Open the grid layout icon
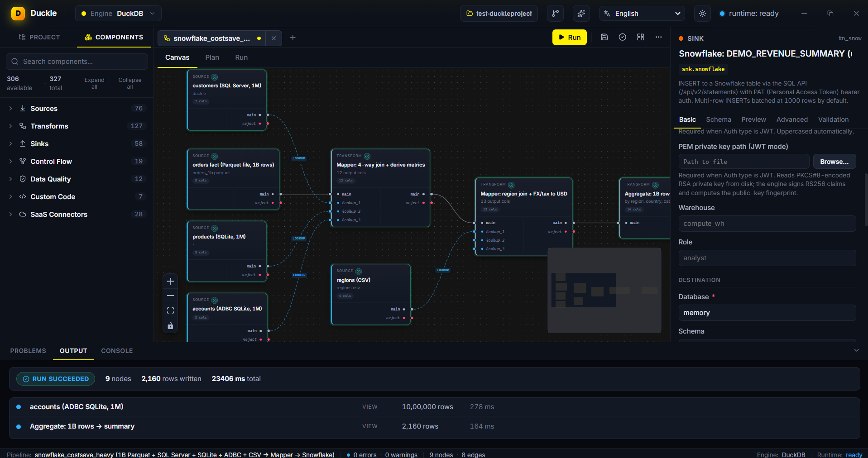Image resolution: width=868 pixels, height=458 pixels. (640, 37)
